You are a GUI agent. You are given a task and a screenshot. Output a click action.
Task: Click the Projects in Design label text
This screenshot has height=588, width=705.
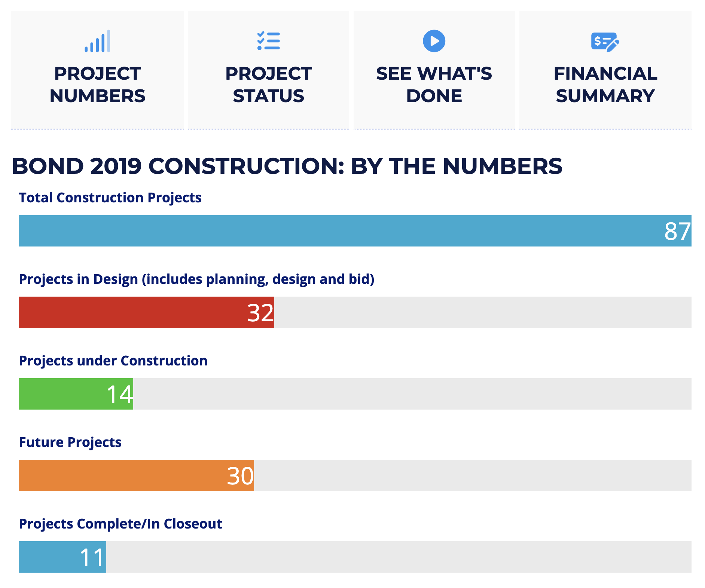tap(197, 279)
